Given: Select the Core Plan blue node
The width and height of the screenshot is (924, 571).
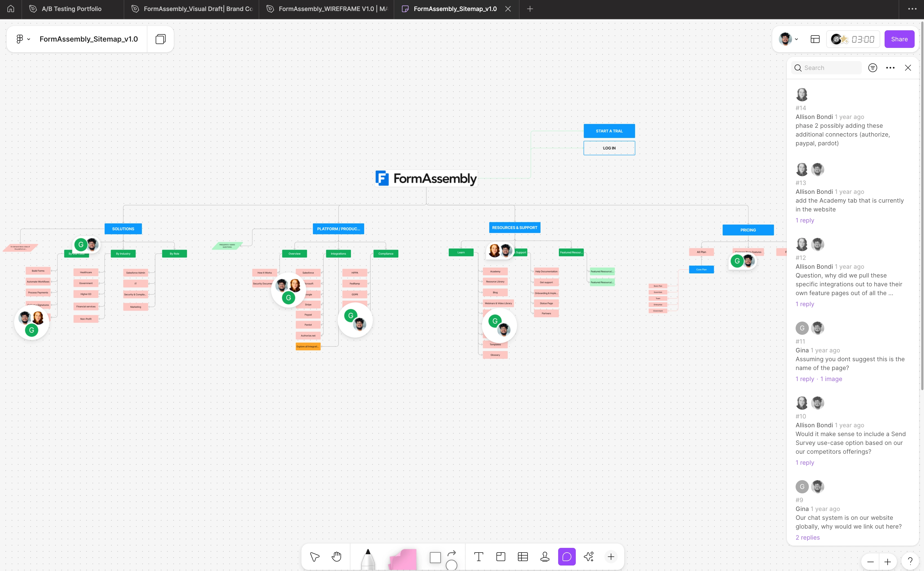Looking at the screenshot, I should (701, 270).
